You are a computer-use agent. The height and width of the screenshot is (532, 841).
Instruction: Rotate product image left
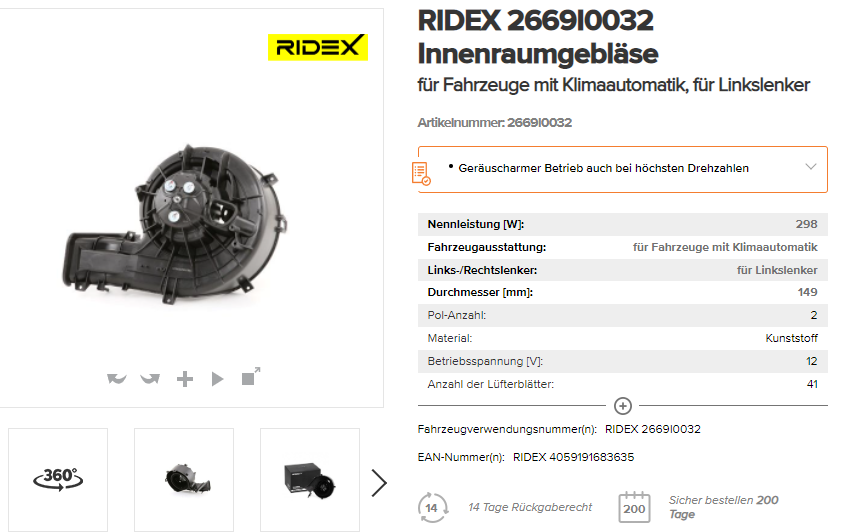(116, 379)
